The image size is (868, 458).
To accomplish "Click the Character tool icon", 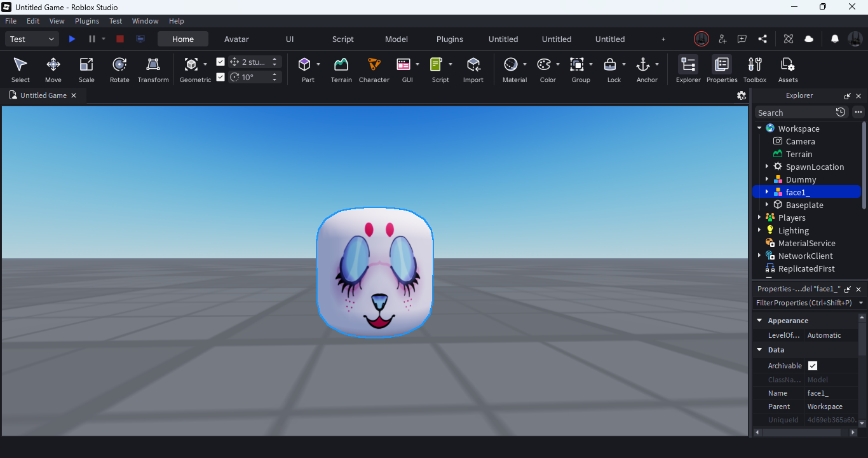I will (374, 70).
